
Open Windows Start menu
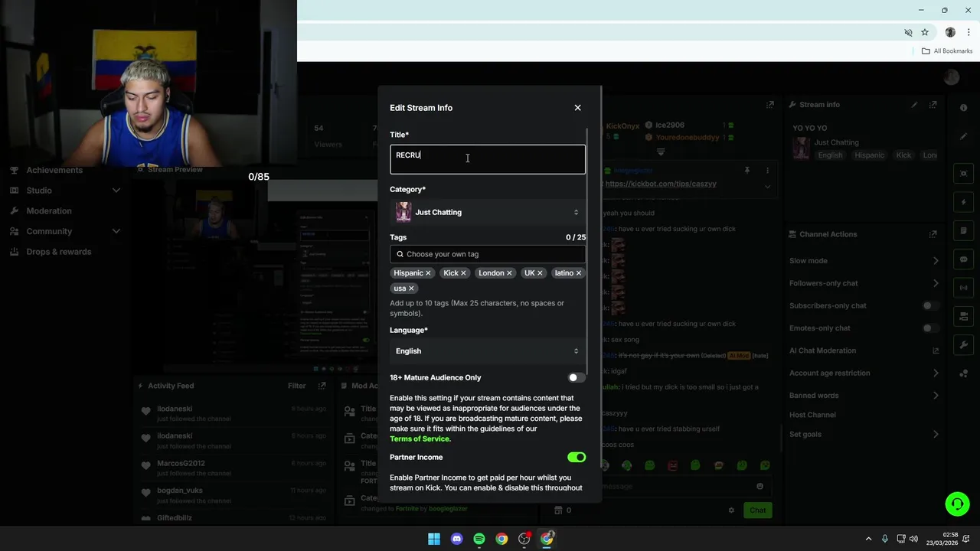pos(434,539)
